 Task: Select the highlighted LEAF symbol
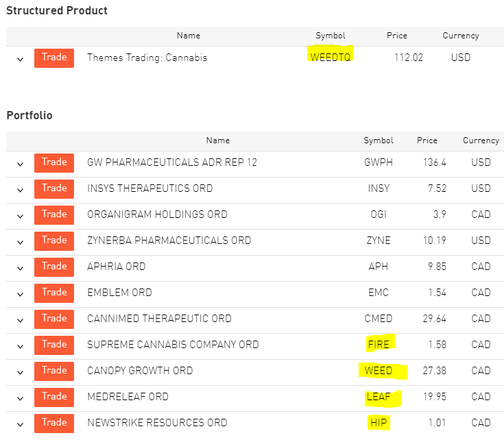click(x=379, y=396)
